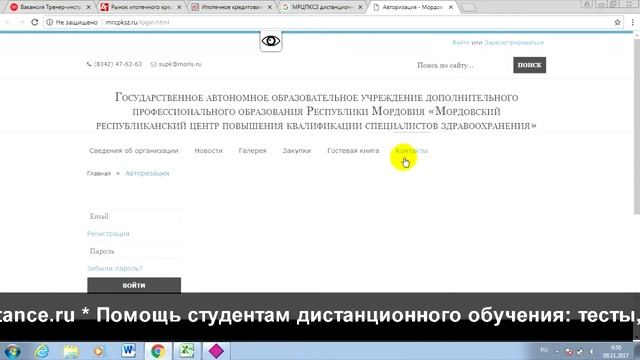Click the Регистрация link
640x360 pixels.
click(x=108, y=233)
